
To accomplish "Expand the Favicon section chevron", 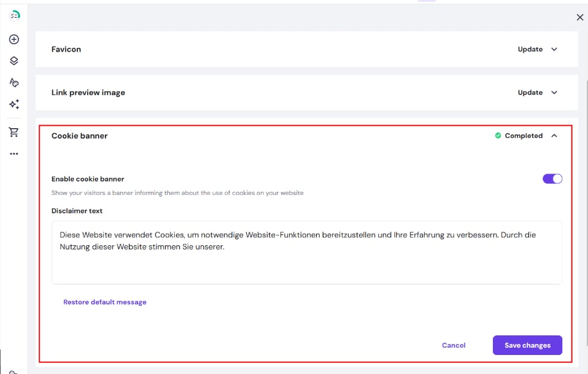I will pyautogui.click(x=554, y=50).
